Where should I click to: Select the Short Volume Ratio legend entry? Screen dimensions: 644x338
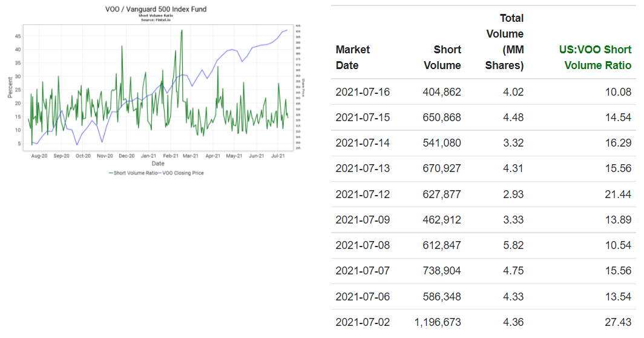click(133, 173)
